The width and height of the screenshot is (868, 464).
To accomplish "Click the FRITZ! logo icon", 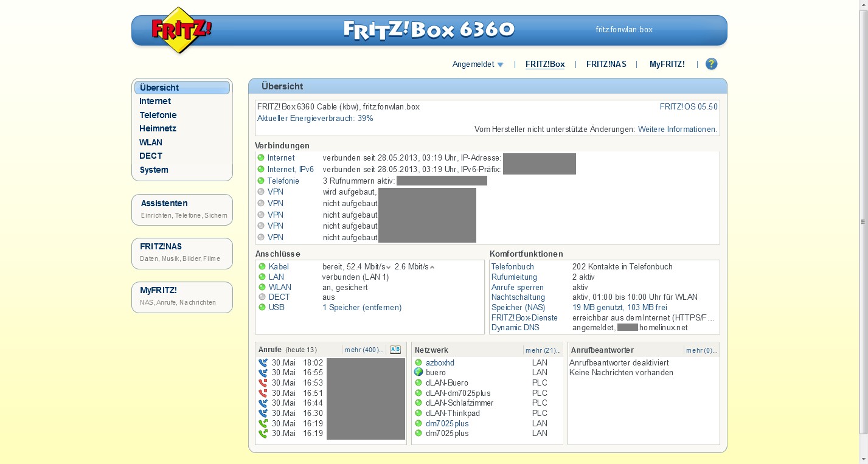I will coord(180,30).
